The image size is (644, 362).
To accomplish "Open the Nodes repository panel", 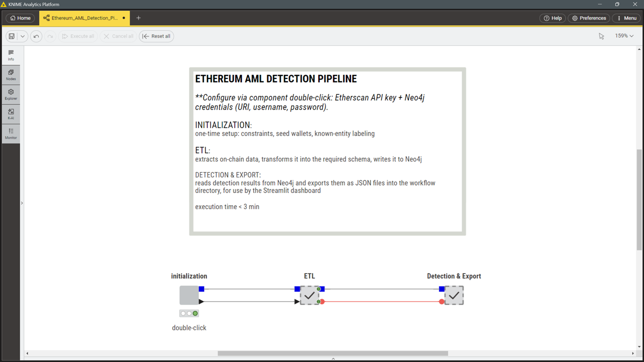I will coord(11,75).
